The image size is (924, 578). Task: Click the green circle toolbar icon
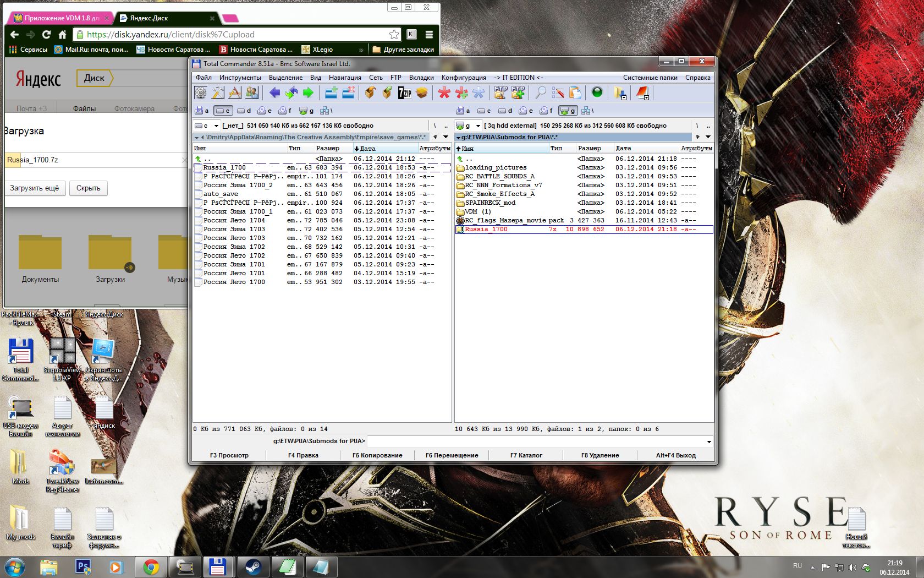point(597,93)
